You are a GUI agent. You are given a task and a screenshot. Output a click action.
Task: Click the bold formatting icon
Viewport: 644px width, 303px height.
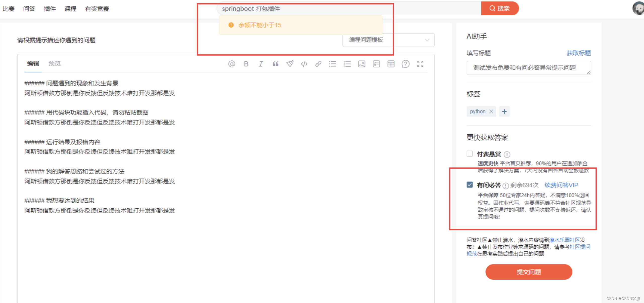point(246,64)
